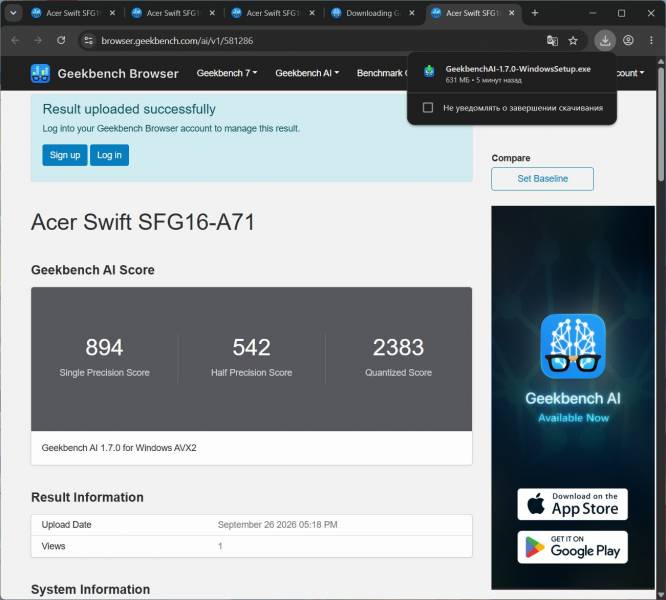Click the GeekbenchAI setup file icon
Image resolution: width=666 pixels, height=600 pixels.
[429, 71]
